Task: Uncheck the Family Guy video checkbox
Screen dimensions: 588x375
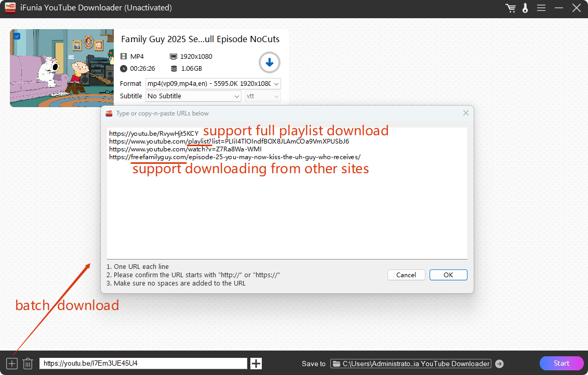Action: [17, 36]
